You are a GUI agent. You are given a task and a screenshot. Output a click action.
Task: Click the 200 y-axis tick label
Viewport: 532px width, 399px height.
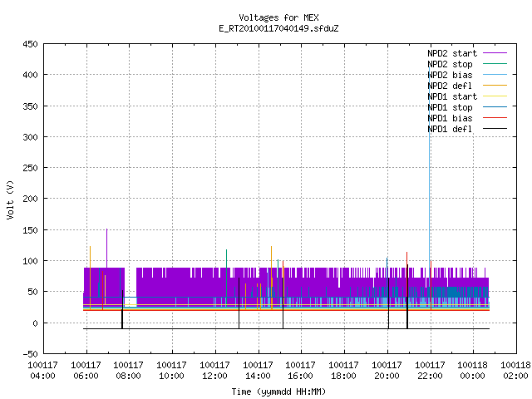click(x=30, y=199)
